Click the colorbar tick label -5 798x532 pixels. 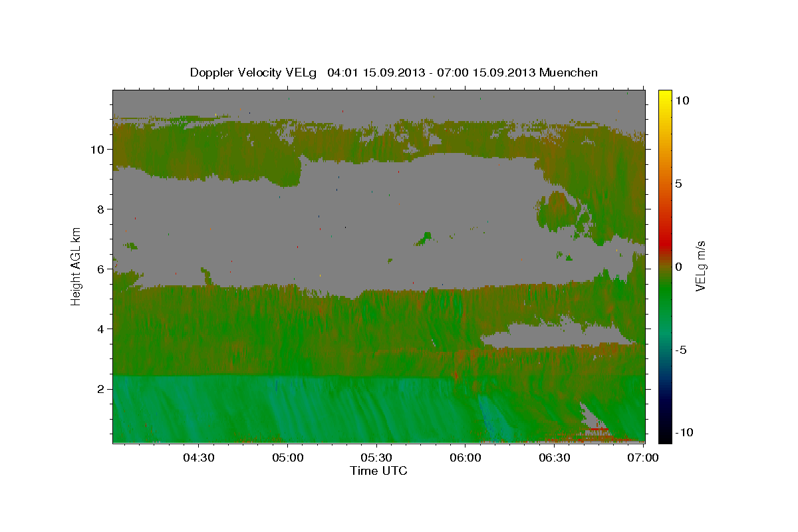point(680,350)
